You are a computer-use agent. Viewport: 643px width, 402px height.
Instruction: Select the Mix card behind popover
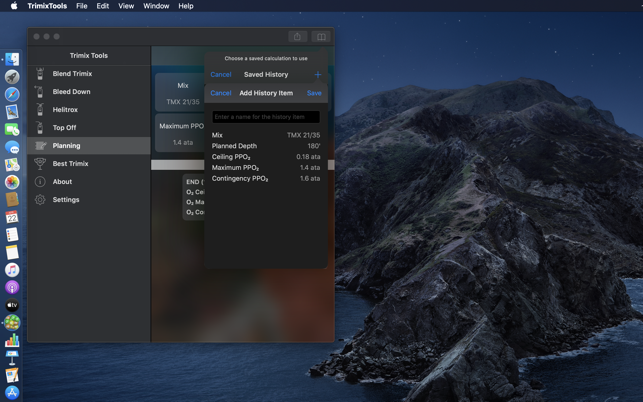pyautogui.click(x=180, y=93)
